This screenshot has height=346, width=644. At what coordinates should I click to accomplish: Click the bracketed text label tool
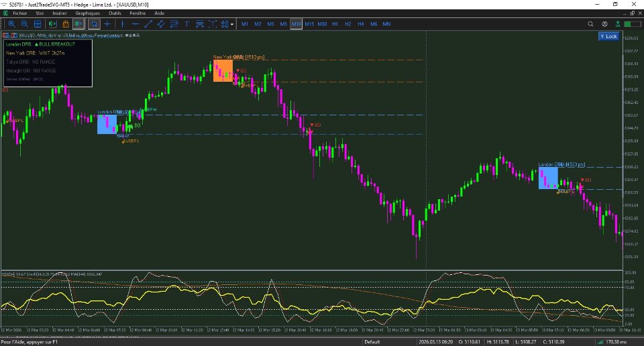[213, 24]
